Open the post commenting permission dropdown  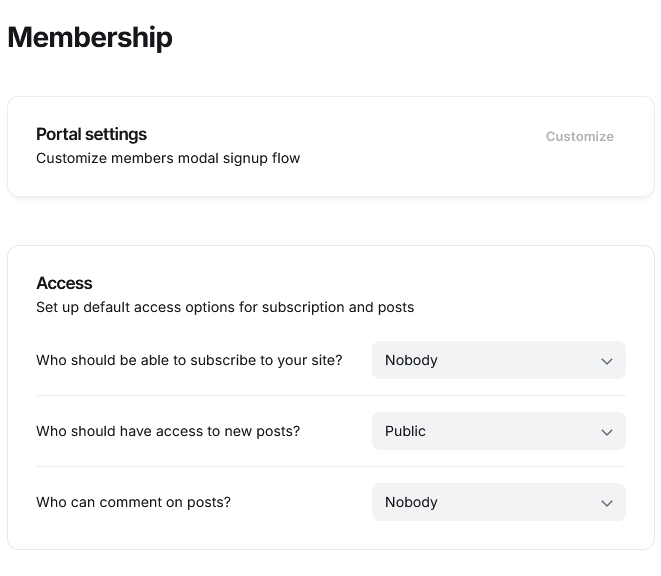499,502
